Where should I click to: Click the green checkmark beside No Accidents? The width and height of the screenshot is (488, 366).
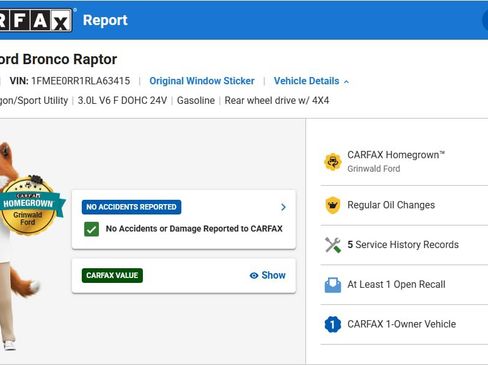coord(91,229)
